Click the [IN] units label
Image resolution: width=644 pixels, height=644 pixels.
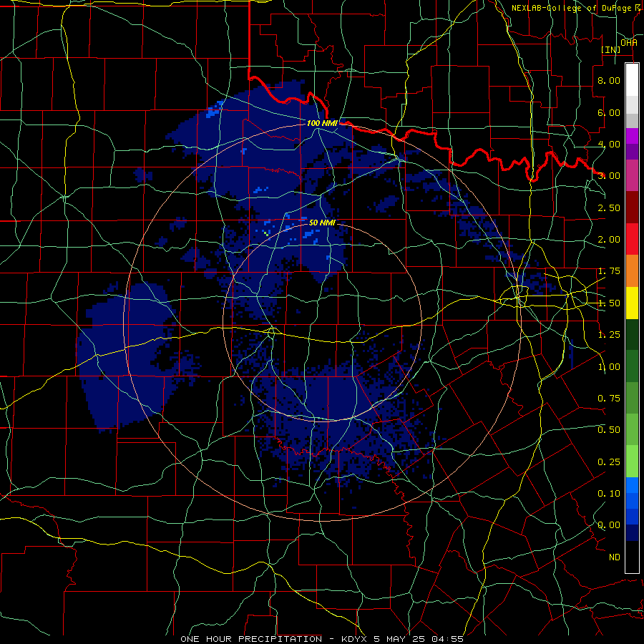click(611, 49)
